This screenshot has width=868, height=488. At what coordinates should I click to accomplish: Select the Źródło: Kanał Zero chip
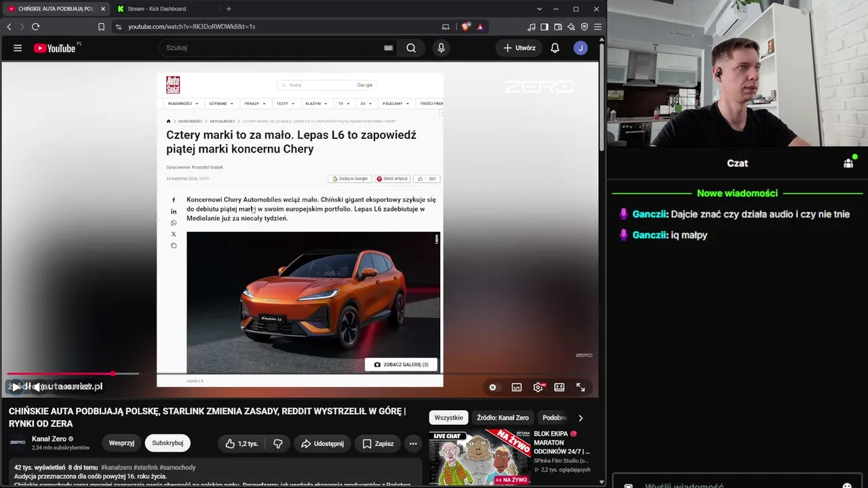point(502,418)
